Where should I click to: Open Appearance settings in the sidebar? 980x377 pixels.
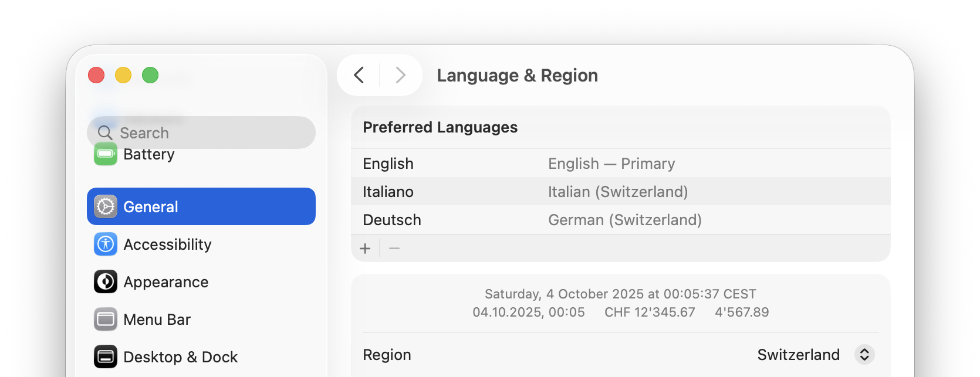click(x=166, y=282)
